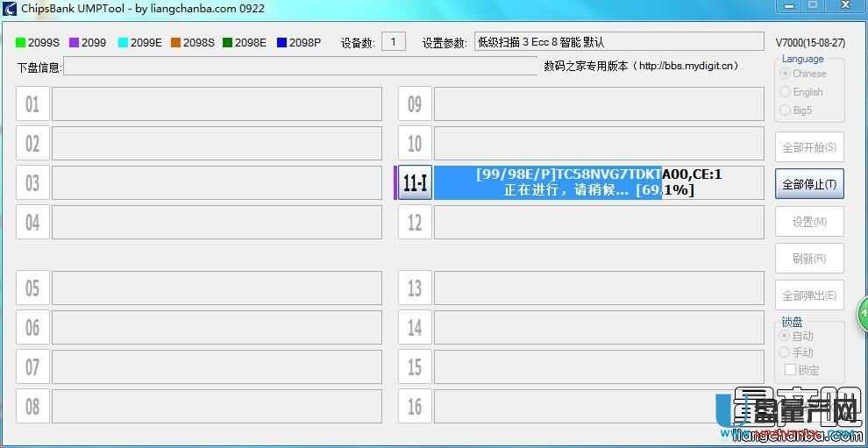The image size is (868, 448).
Task: Click the orange 2098S color swatch
Action: tap(175, 42)
